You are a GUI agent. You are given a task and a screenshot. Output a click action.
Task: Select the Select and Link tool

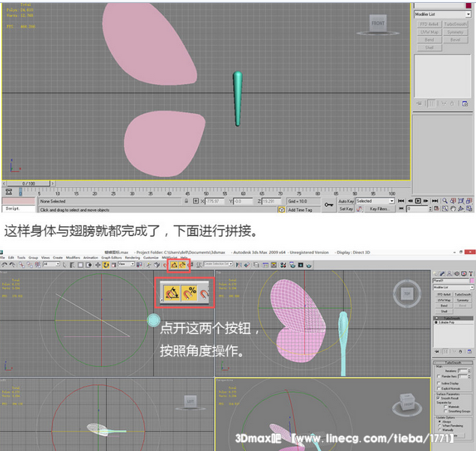pos(22,264)
